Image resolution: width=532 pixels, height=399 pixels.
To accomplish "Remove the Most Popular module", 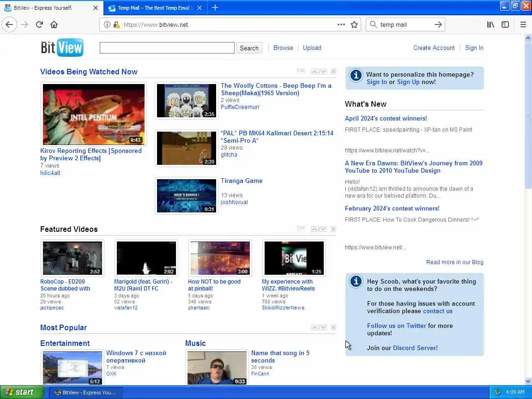I will (333, 327).
